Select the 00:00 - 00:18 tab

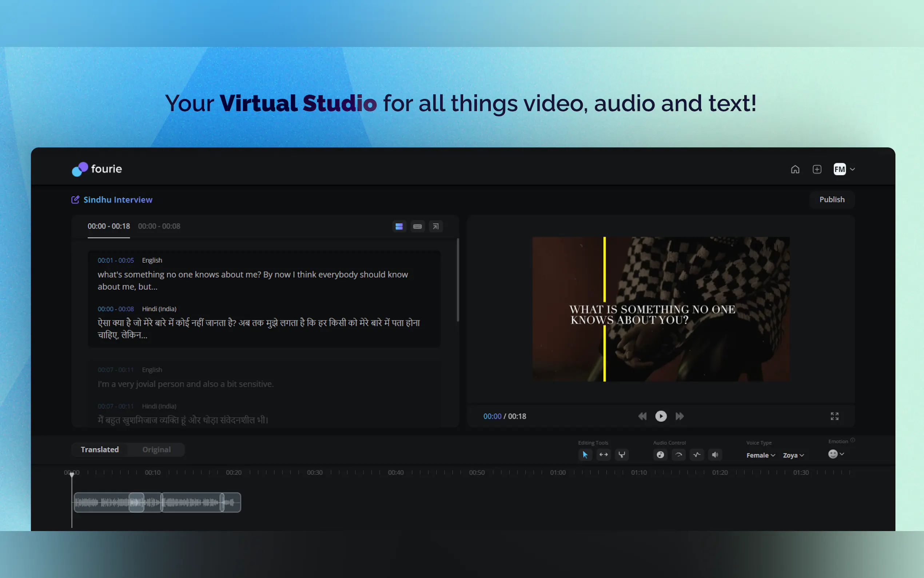pos(109,226)
